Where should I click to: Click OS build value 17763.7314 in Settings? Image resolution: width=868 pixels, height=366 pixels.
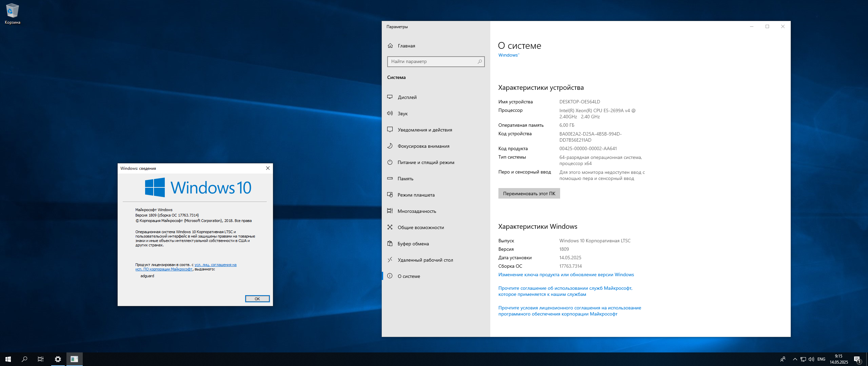570,266
